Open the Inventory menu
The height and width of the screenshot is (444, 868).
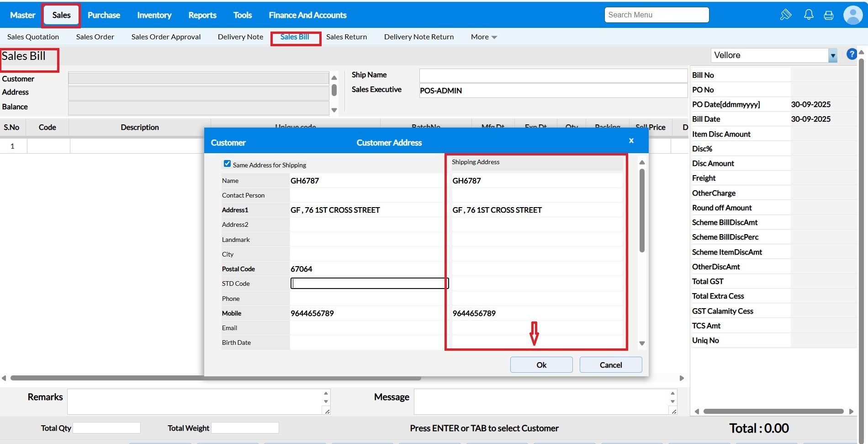154,15
